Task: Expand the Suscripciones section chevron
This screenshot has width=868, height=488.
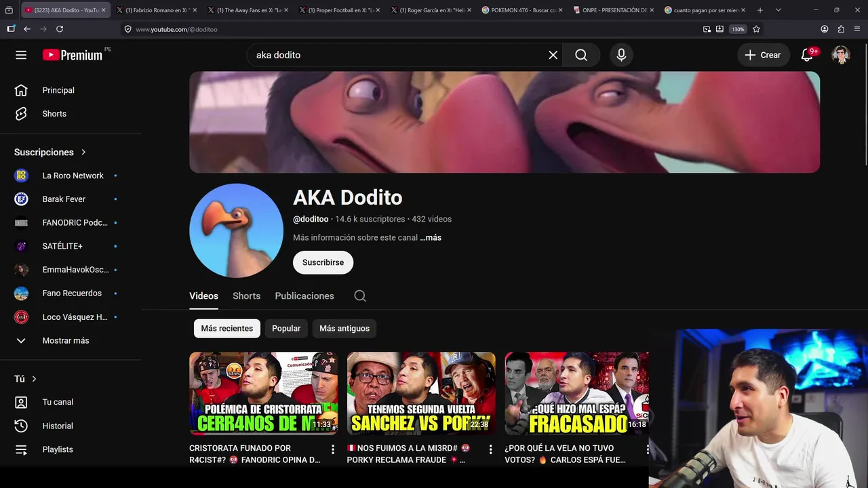Action: (83, 152)
